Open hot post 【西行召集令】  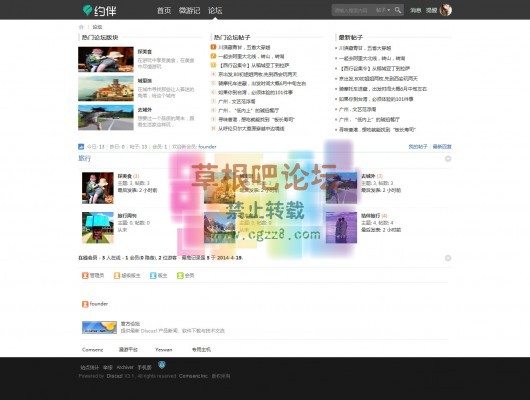pos(254,65)
